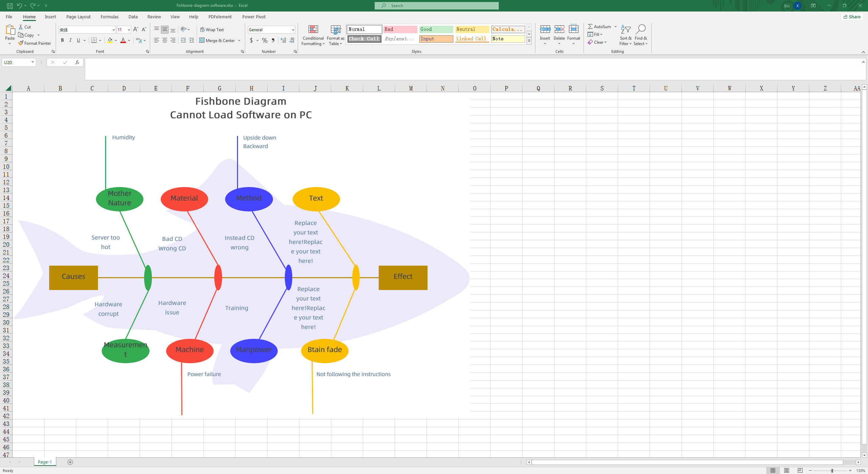Switch to the Formulas tab

tap(110, 17)
